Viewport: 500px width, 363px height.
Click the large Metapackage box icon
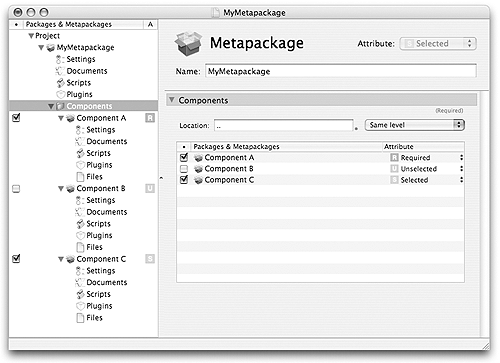click(x=188, y=43)
